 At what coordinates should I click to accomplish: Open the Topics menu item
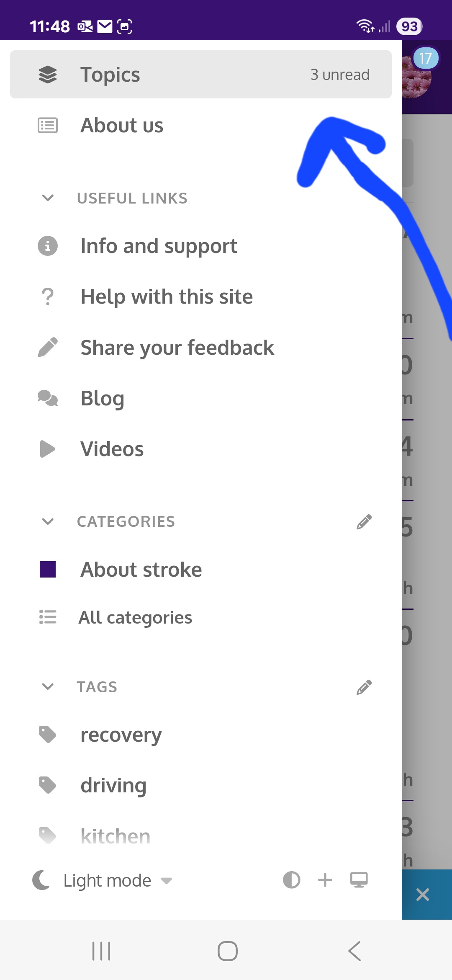(201, 75)
